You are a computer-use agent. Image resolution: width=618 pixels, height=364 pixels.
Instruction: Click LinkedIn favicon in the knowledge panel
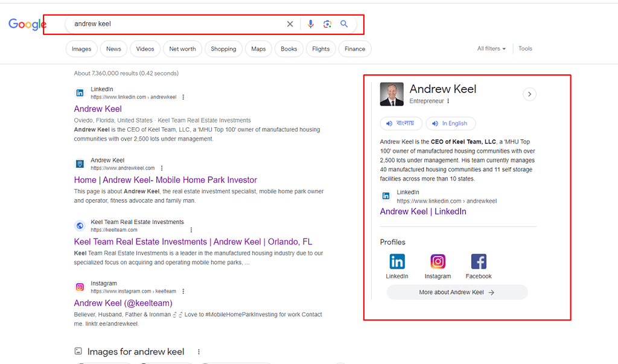[386, 196]
